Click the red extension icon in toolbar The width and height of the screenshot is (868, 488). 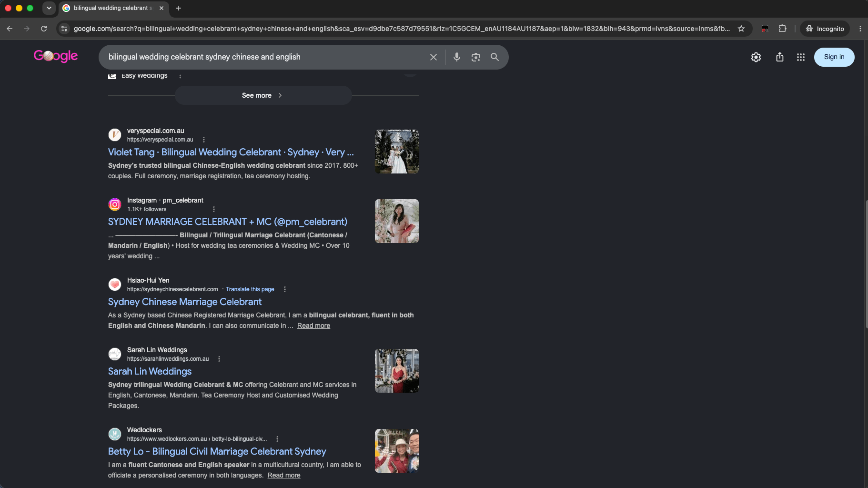tap(765, 29)
